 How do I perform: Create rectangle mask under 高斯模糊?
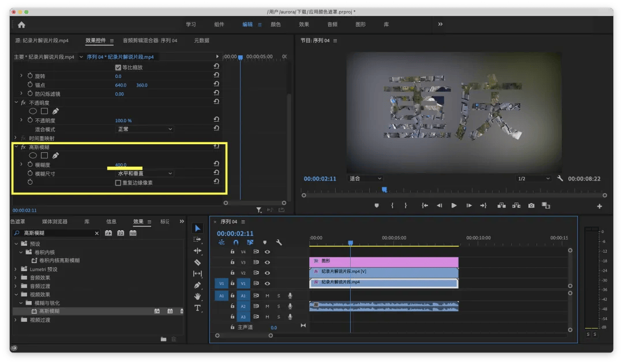pos(44,155)
